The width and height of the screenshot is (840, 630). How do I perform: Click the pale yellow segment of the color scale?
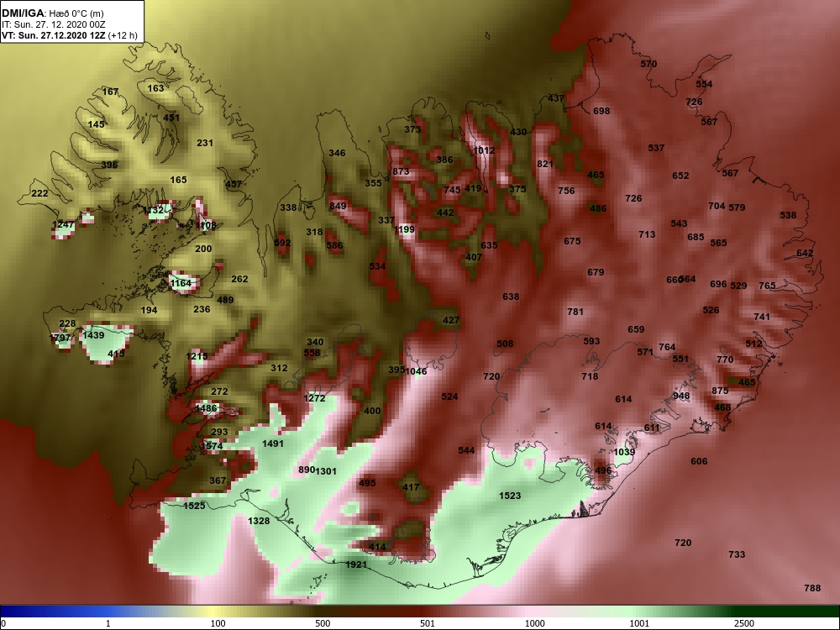point(214,612)
